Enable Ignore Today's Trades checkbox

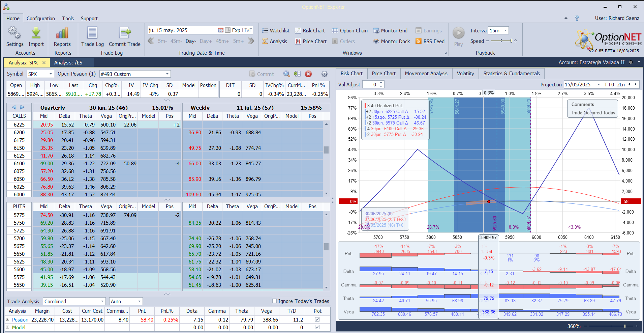pos(274,301)
